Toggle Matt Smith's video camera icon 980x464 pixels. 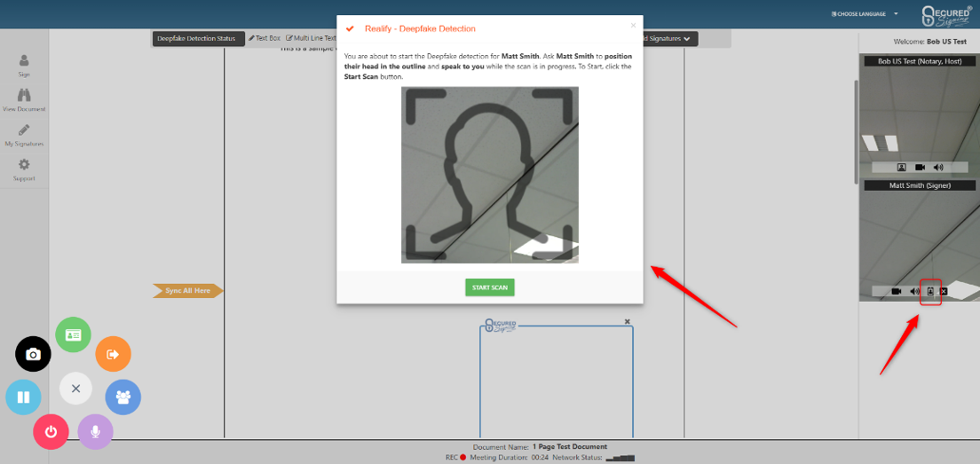[897, 291]
